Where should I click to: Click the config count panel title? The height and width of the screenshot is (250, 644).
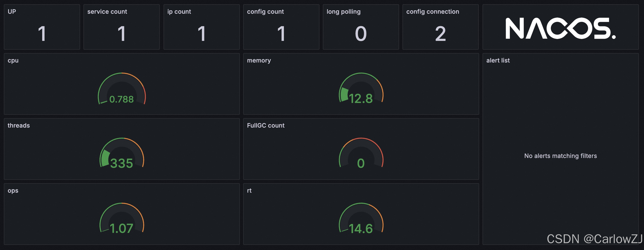click(x=265, y=12)
